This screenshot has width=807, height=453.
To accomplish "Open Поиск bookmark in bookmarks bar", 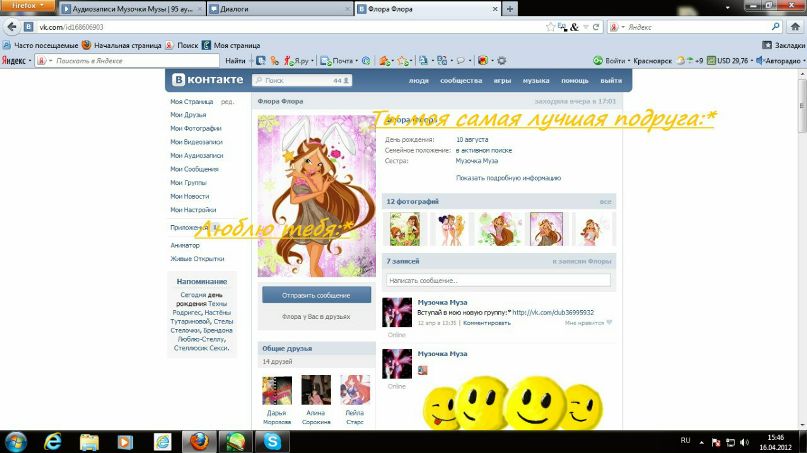I will pos(182,45).
